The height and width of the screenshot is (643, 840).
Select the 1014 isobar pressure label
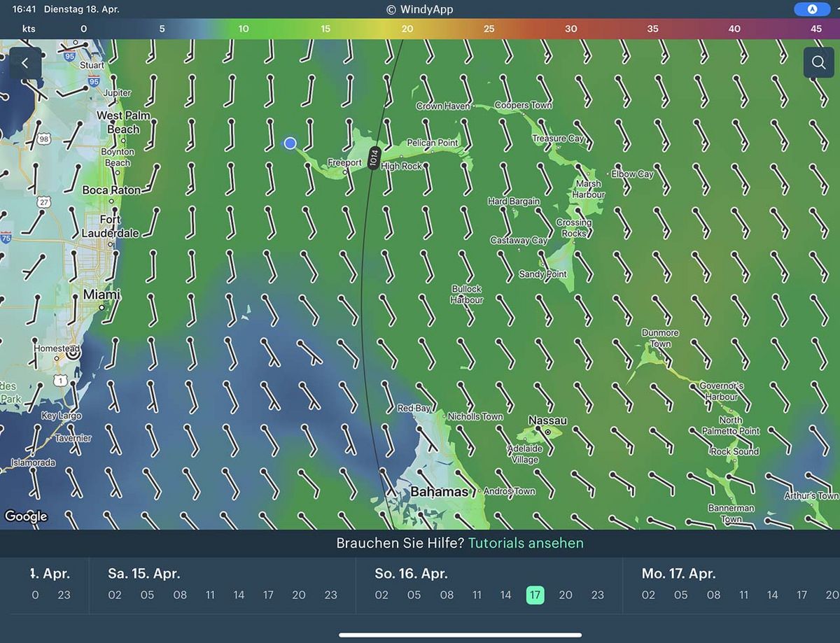[x=374, y=158]
